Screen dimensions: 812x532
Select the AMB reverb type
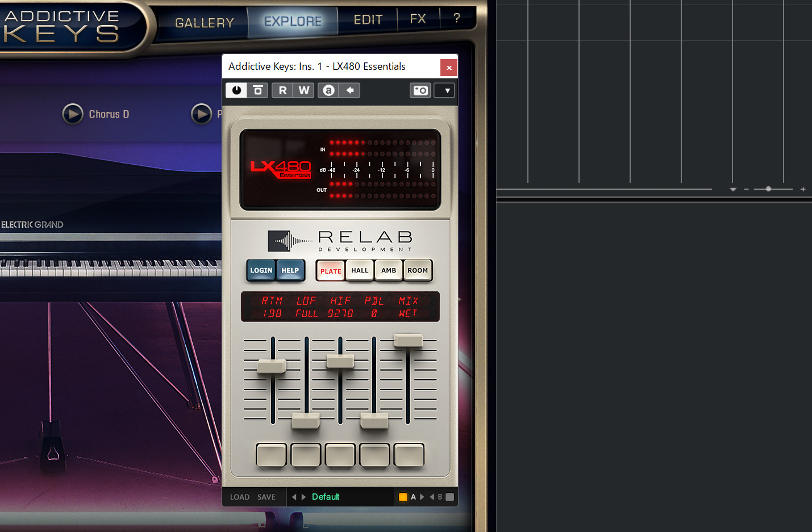click(389, 270)
